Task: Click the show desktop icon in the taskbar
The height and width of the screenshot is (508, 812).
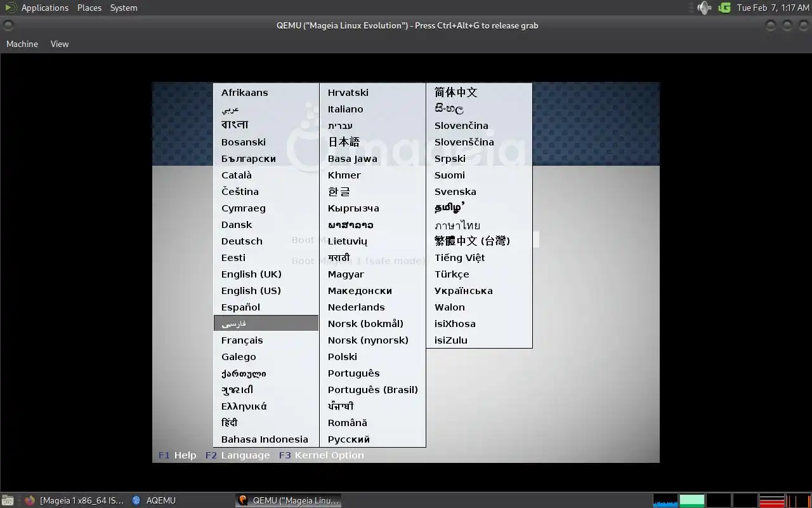Action: [x=8, y=500]
